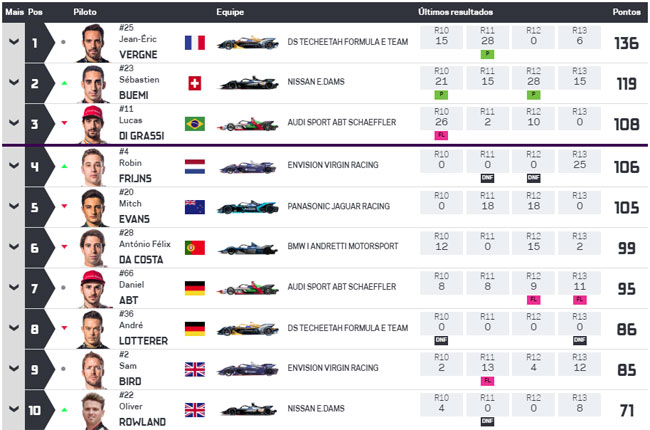Open the Envision Virgin Racing link for Frijns
Screen dimensions: 650x430
(333, 165)
